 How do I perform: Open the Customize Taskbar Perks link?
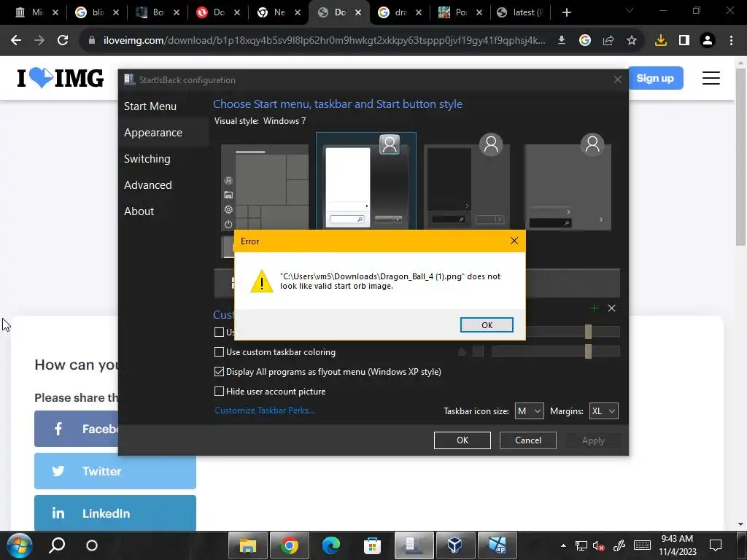(264, 411)
